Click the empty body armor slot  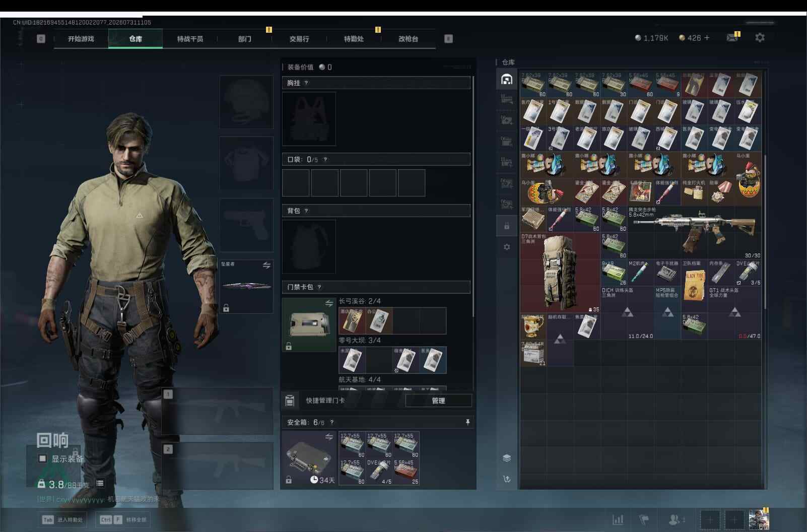pos(246,163)
